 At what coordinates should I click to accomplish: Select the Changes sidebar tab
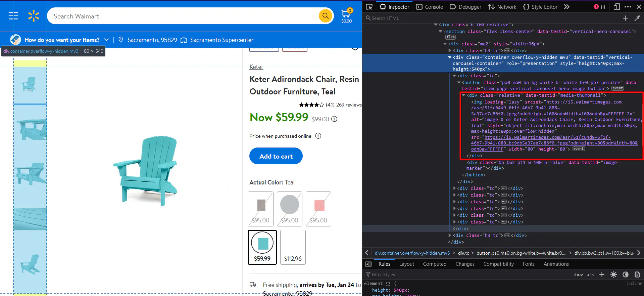[x=465, y=264]
